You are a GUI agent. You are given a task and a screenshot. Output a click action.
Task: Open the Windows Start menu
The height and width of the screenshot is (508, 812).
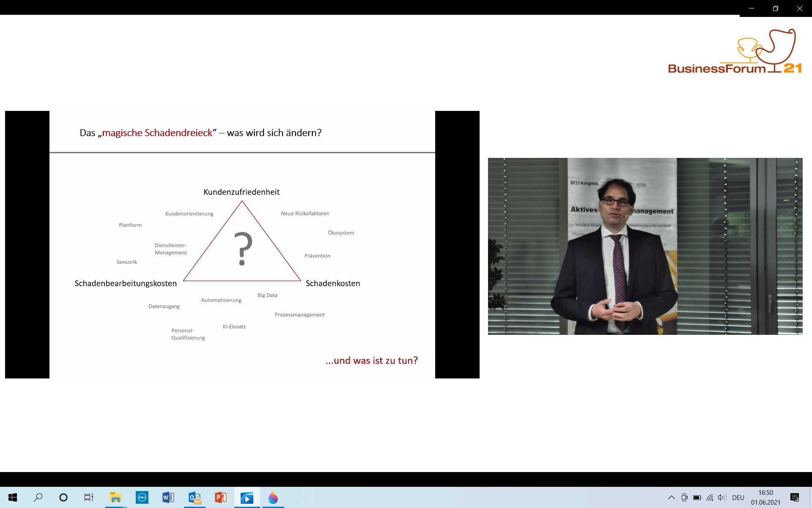click(13, 497)
